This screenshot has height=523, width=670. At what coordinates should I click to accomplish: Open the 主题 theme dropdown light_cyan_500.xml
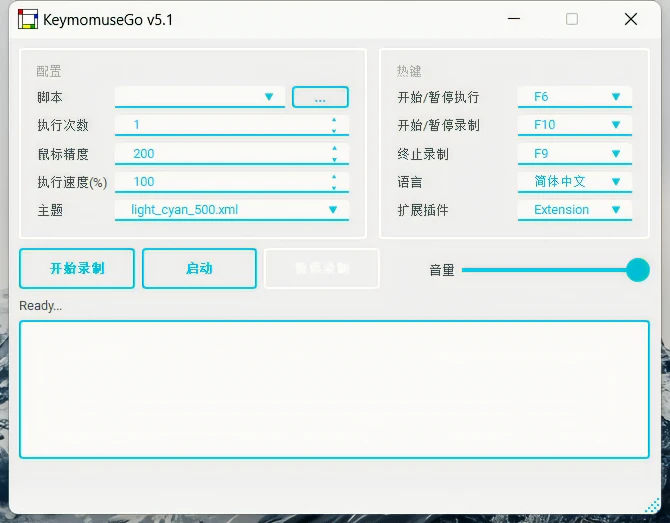coord(232,210)
